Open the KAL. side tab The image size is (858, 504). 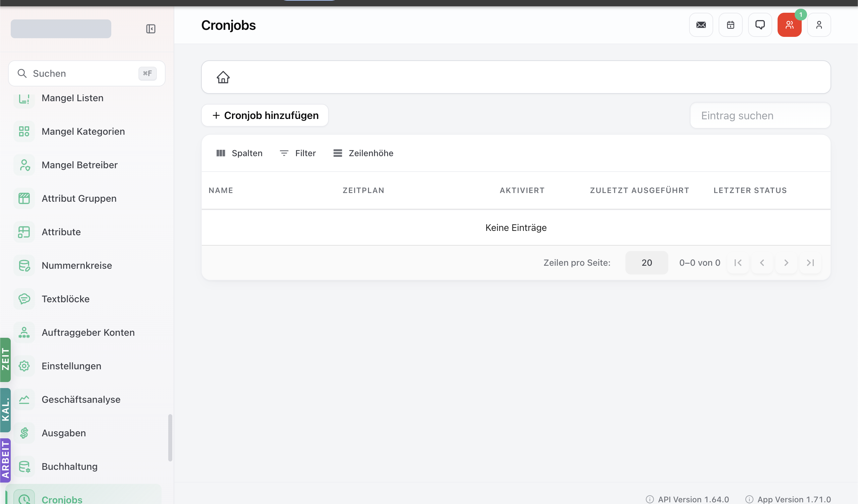5,410
